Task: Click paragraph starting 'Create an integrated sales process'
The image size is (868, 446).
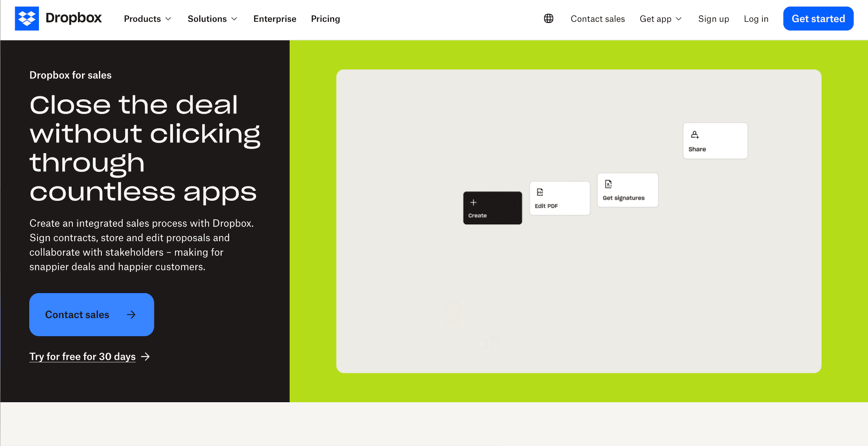Action: (141, 245)
